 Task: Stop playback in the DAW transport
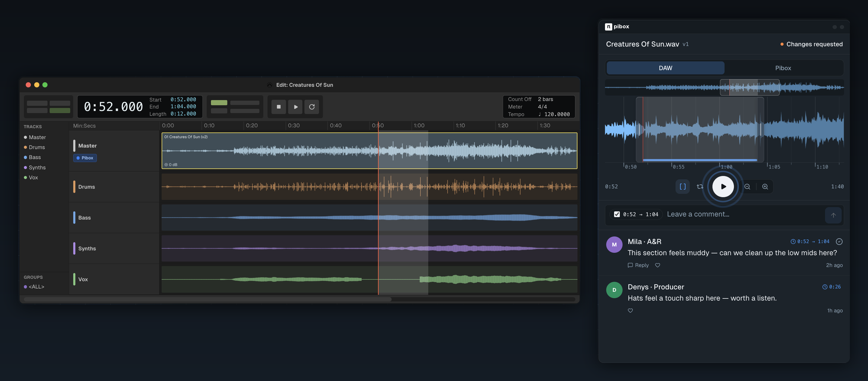(279, 107)
